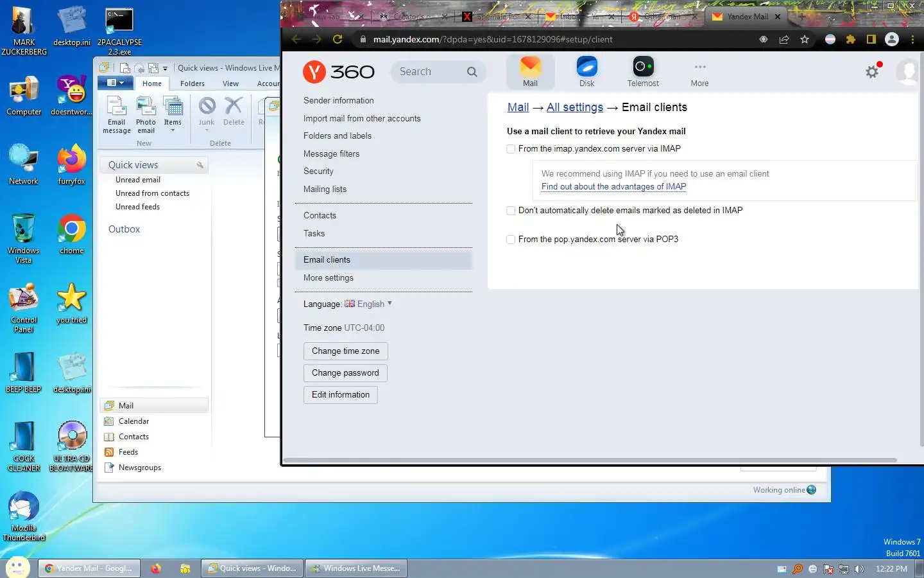Open the Yandex Disk icon
Screen dimensions: 924x578
[586, 71]
